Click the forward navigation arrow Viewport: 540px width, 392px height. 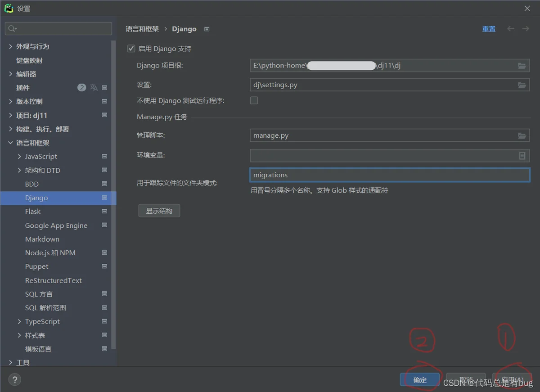pos(525,29)
